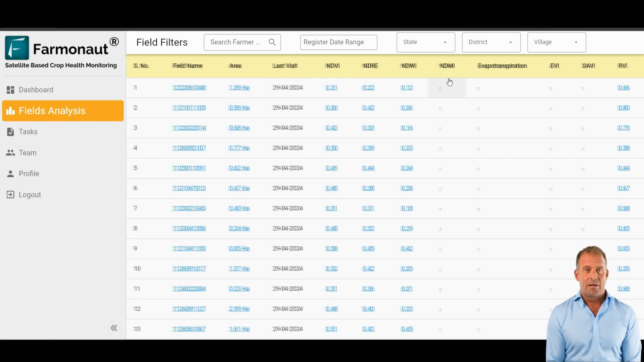Screen dimensions: 644x362
Task: Click the NDWI column header
Action: (x=409, y=66)
